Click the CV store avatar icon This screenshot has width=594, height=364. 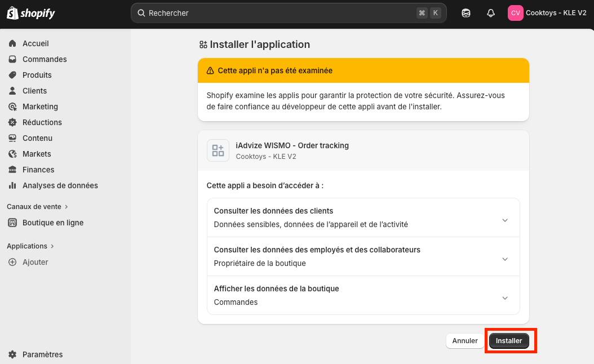(515, 13)
